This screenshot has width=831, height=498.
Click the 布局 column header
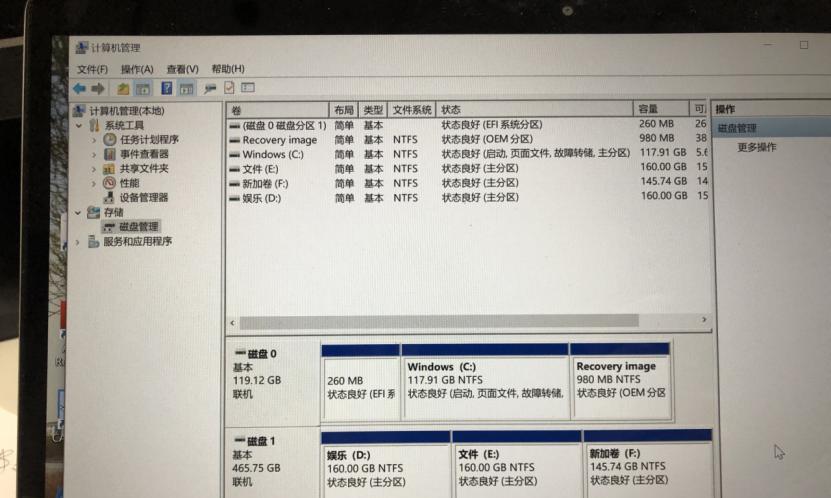343,110
